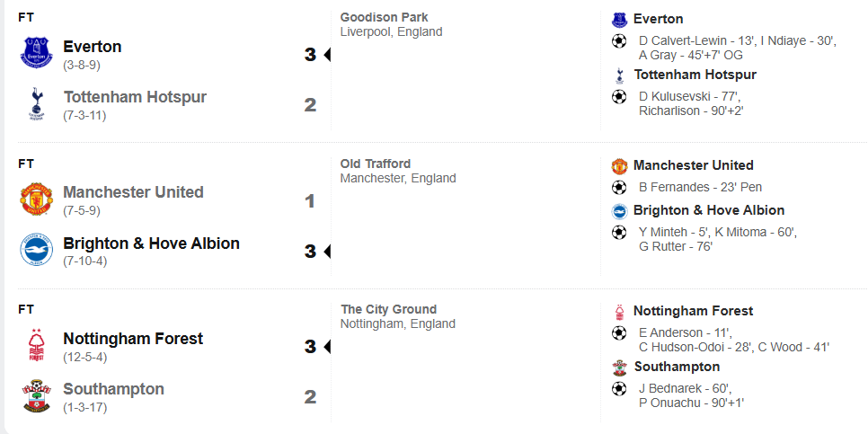Click the FT status of Forest match
Image resolution: width=868 pixels, height=434 pixels.
(x=26, y=309)
